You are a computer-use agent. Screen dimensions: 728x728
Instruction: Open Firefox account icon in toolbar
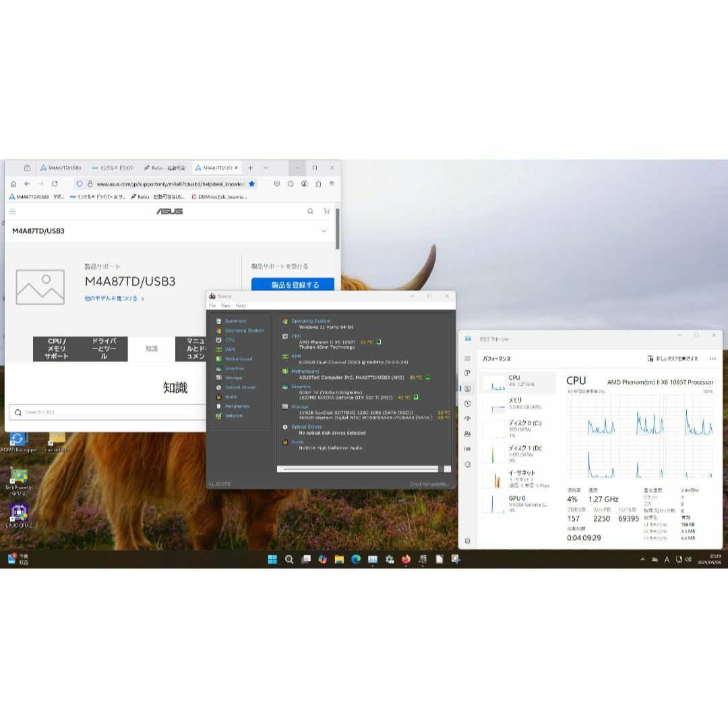[305, 184]
